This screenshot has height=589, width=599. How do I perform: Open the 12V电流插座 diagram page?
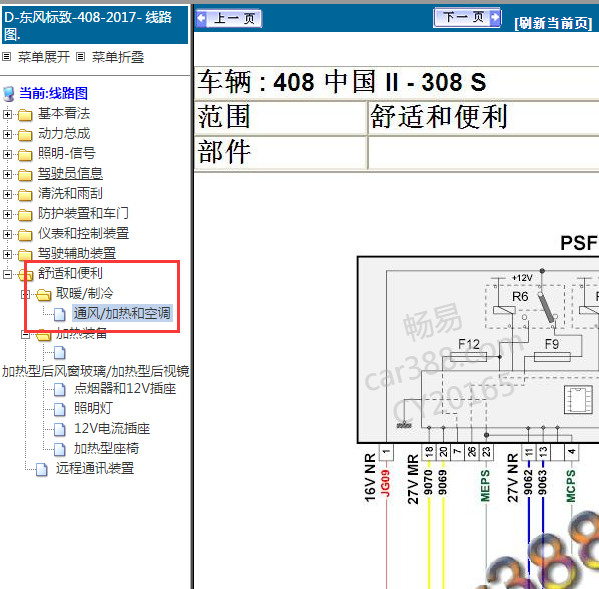coord(112,429)
